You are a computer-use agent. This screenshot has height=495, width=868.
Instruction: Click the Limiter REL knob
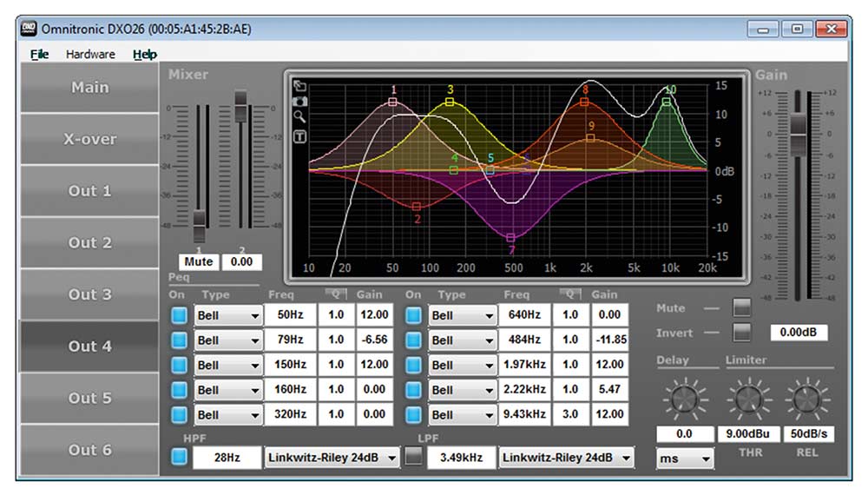(807, 398)
